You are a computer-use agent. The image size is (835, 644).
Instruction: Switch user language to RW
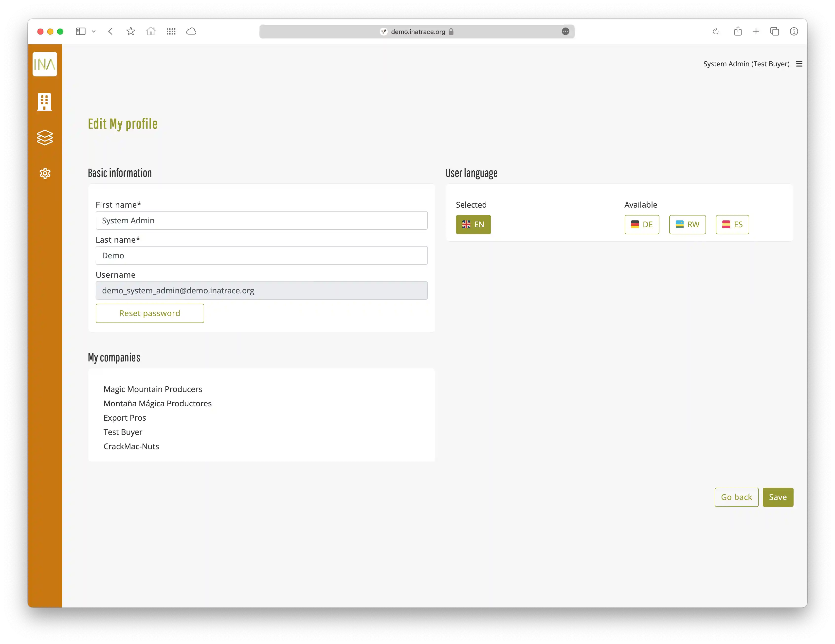click(x=687, y=225)
